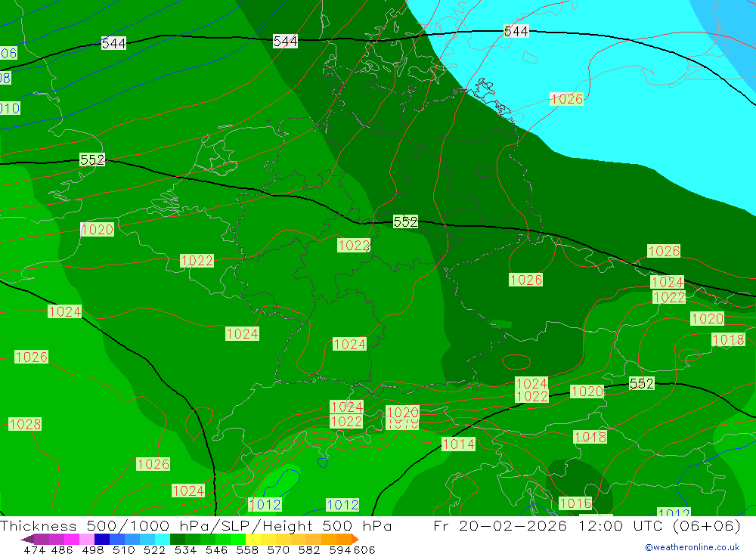Image resolution: width=756 pixels, height=554 pixels.
Task: Click the 1028 pressure label
Action: click(25, 424)
